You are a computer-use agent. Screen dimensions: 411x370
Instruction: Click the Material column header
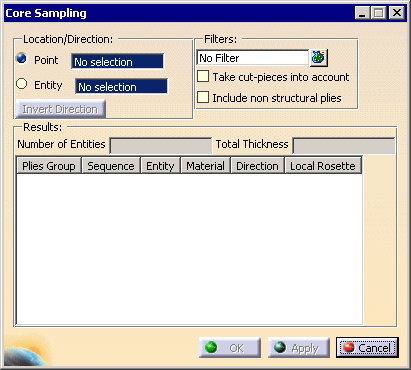[x=205, y=166]
